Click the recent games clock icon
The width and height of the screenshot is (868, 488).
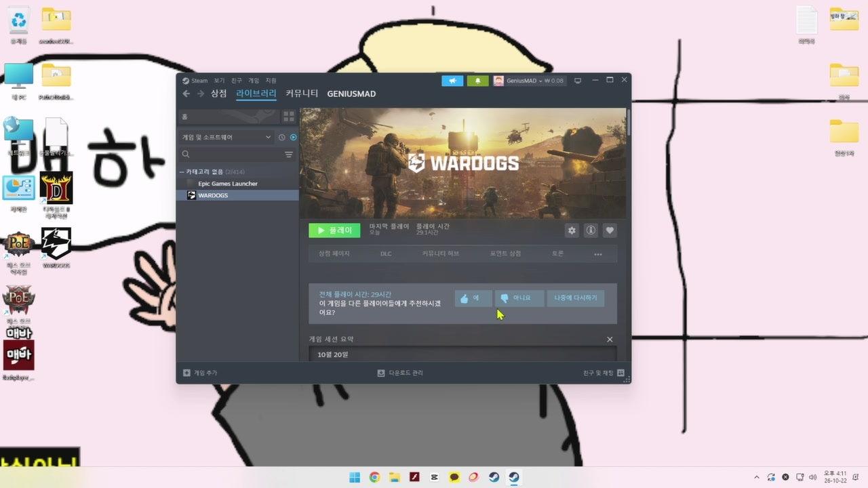[x=282, y=137]
